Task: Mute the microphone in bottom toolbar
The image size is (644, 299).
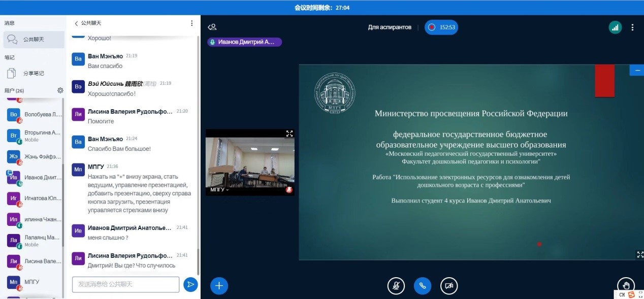Action: point(396,286)
